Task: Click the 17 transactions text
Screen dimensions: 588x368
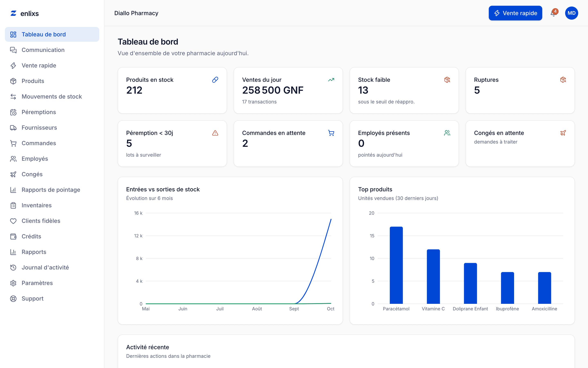Action: click(x=259, y=102)
